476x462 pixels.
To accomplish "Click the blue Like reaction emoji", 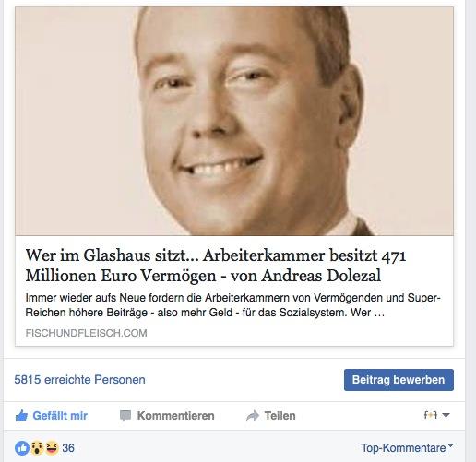I will (22, 448).
